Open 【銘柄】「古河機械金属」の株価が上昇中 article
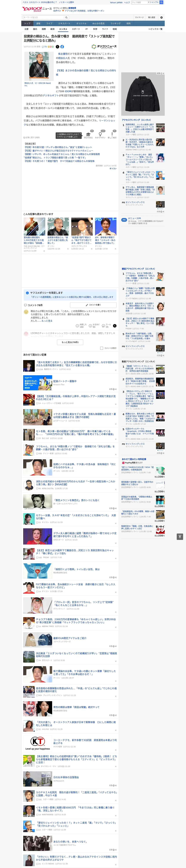 coord(76,397)
